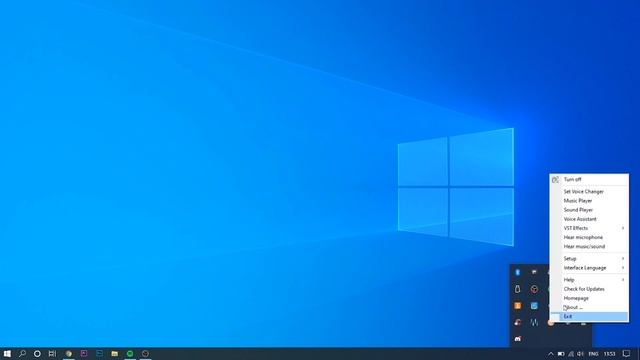
Task: Click the ENG language indicator
Action: pyautogui.click(x=593, y=354)
